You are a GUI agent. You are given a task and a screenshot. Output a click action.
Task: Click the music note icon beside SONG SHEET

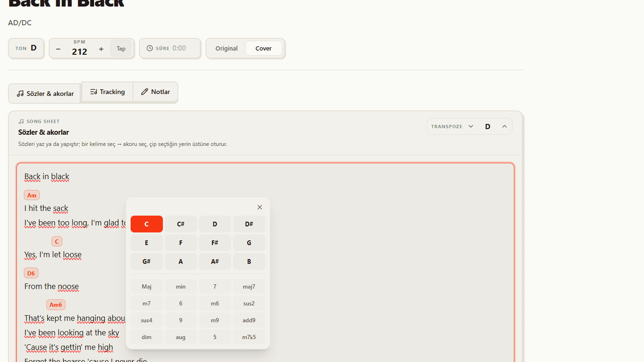21,122
